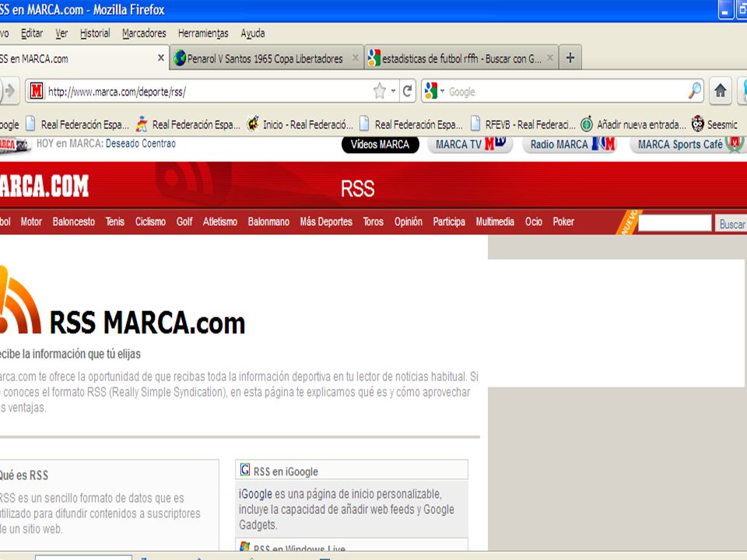Click the Marca favicon in URL bar
The width and height of the screenshot is (747, 560).
click(37, 90)
